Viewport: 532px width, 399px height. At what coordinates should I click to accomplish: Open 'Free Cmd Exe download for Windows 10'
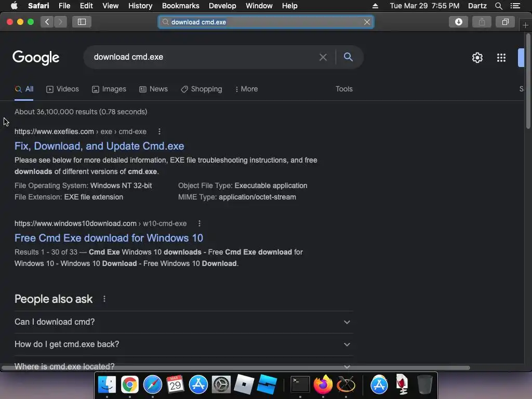coord(109,238)
